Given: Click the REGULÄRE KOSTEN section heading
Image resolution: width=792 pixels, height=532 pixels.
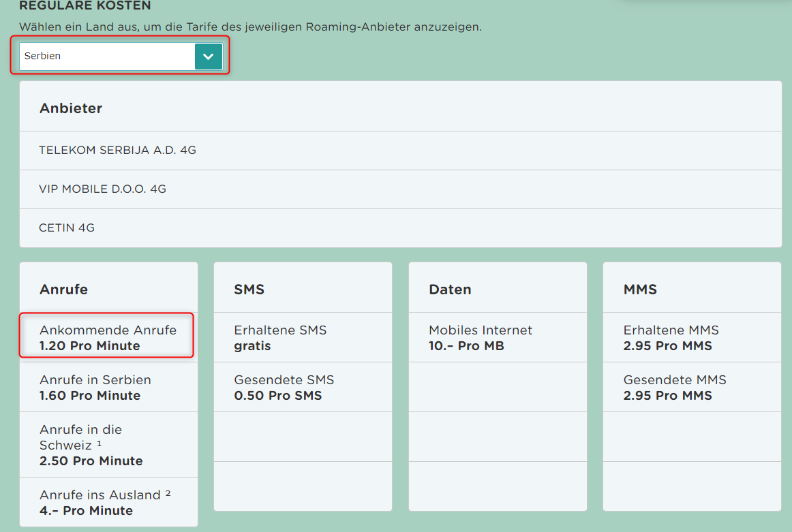Looking at the screenshot, I should tap(85, 6).
